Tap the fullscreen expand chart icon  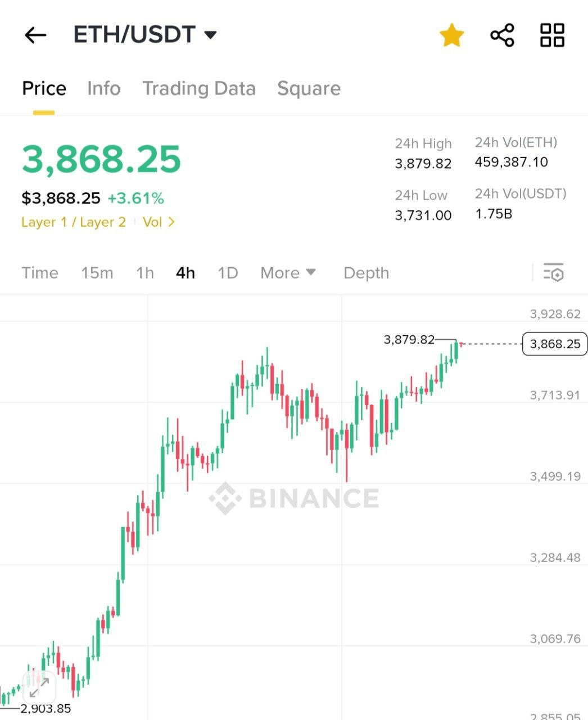point(39,687)
